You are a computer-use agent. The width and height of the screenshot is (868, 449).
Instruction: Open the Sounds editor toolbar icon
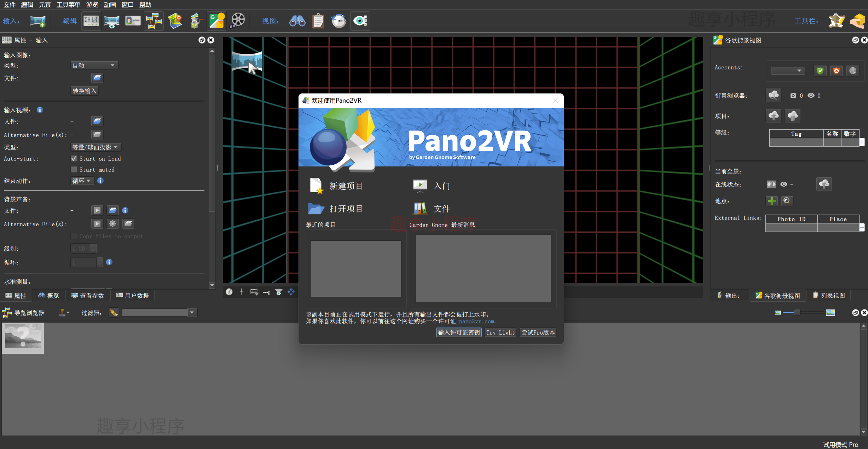click(196, 21)
